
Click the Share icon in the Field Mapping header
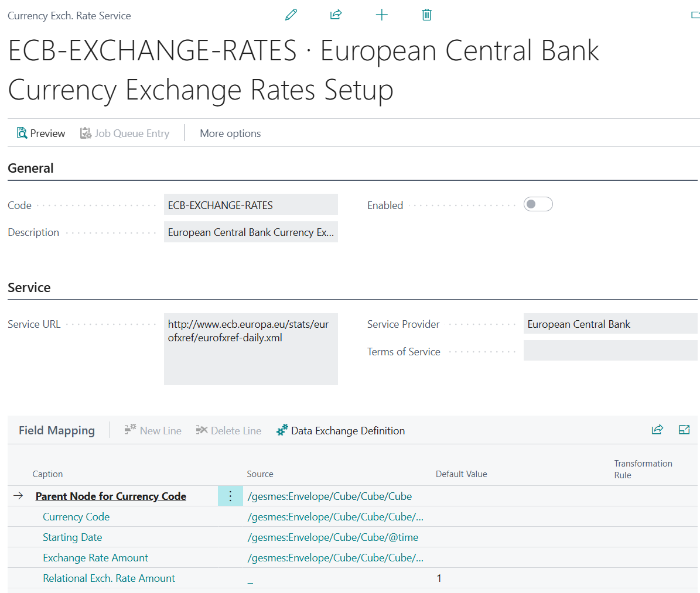tap(657, 429)
